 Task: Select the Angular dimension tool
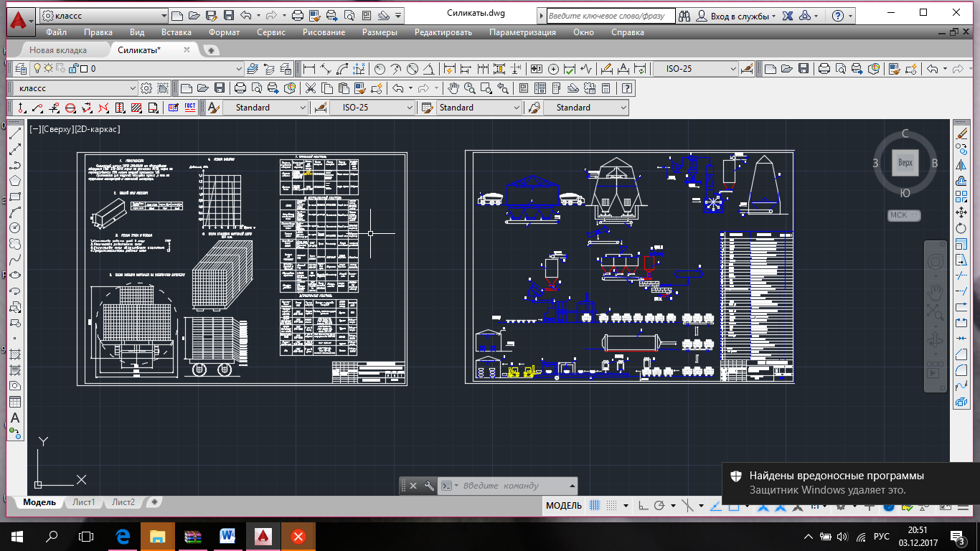429,69
